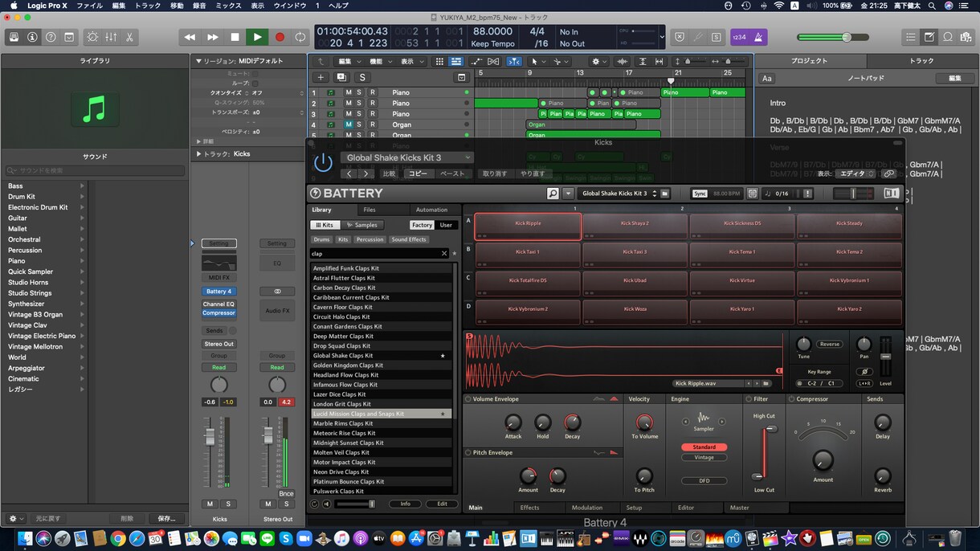
Task: Open the トラック tab in the right panel
Action: point(921,61)
